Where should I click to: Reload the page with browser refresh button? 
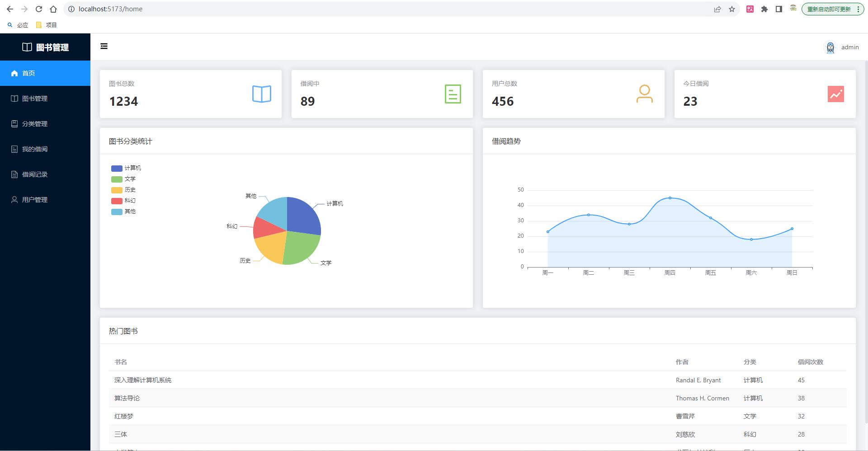(39, 9)
